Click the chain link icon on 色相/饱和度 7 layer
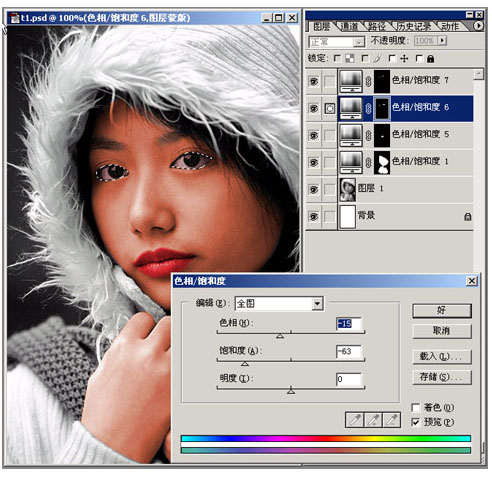492x481 pixels. click(x=368, y=81)
